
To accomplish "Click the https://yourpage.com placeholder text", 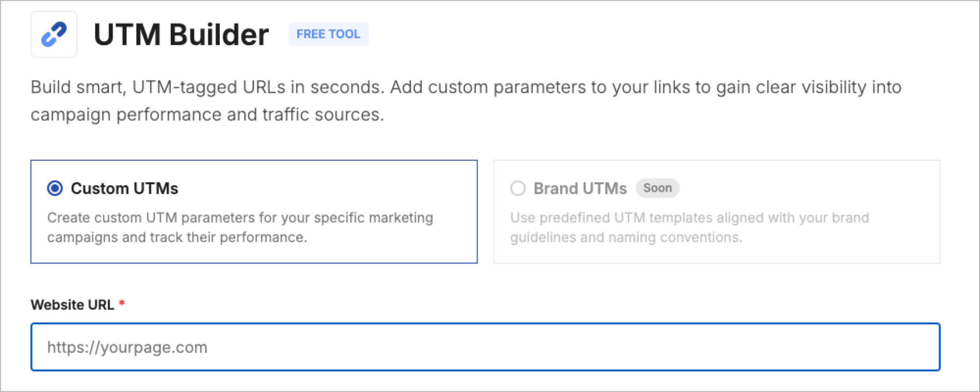I will [127, 347].
